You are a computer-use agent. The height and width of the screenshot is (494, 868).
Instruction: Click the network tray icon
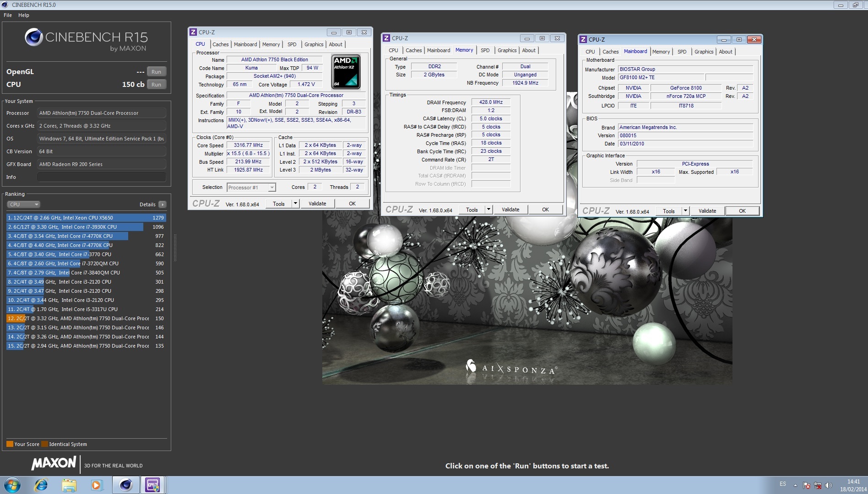(x=817, y=485)
